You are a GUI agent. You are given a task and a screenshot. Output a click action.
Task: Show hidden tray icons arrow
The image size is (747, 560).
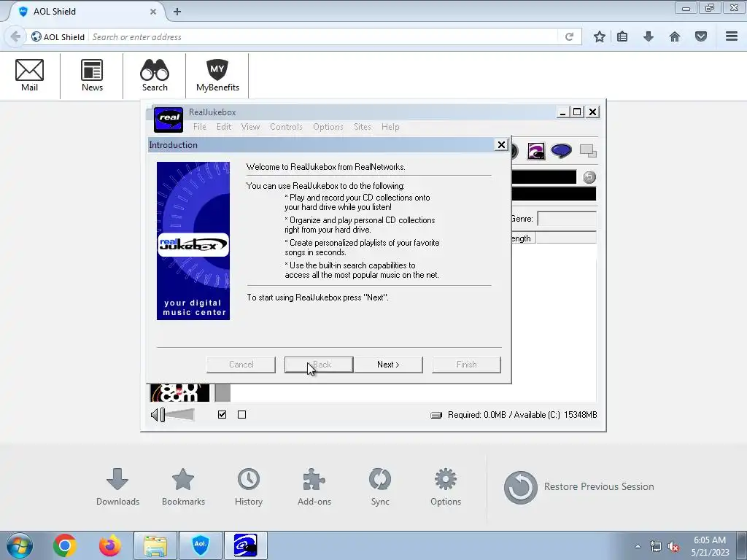pos(638,546)
